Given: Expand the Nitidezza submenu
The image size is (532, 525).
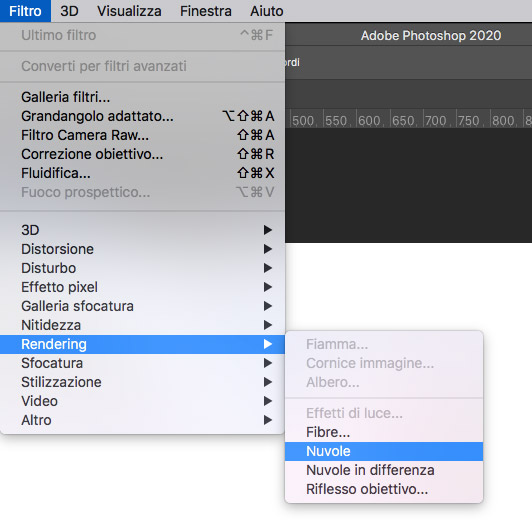Looking at the screenshot, I should (142, 325).
